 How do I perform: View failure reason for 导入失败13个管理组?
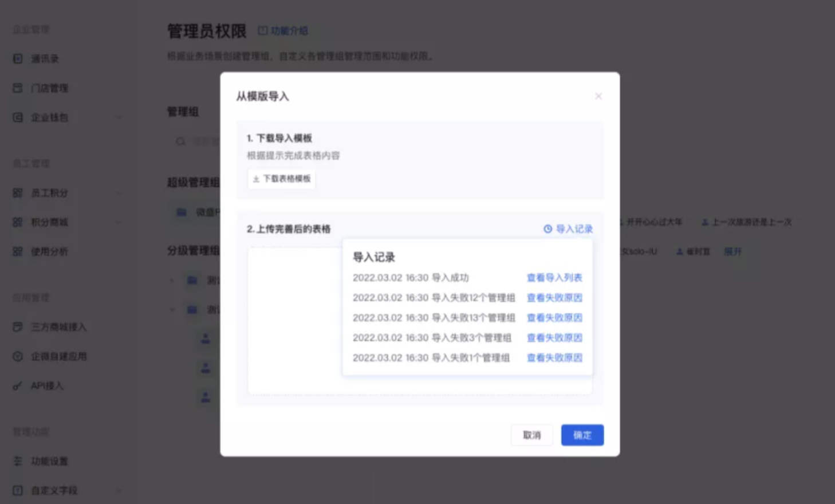pos(554,318)
